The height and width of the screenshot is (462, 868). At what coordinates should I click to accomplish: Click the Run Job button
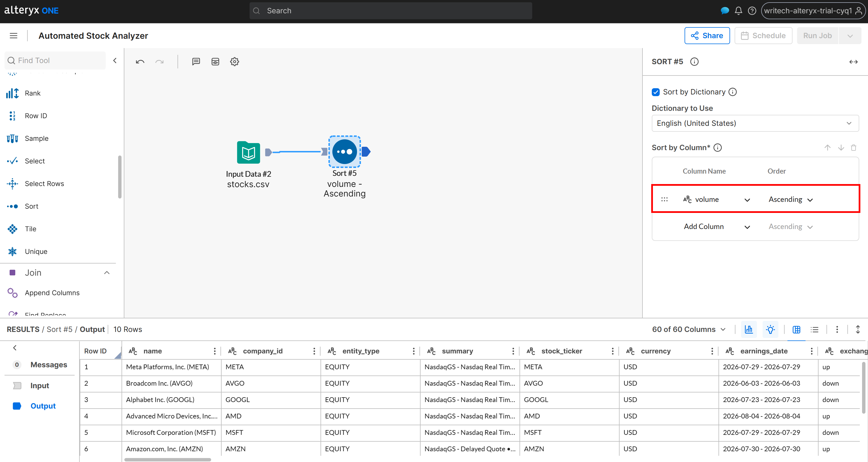(x=817, y=36)
